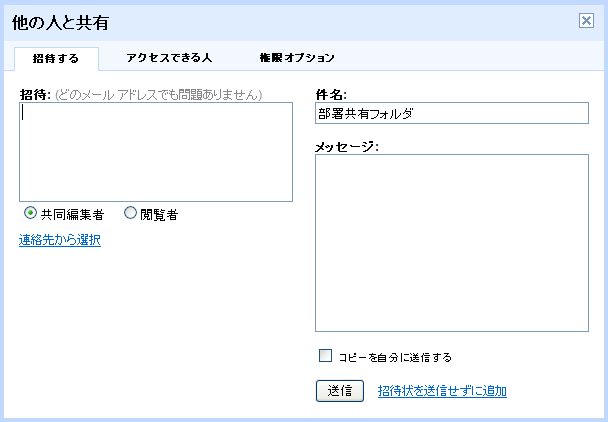The width and height of the screenshot is (608, 422).
Task: Enable the コピーを自分に送信する checkbox
Action: [x=325, y=355]
